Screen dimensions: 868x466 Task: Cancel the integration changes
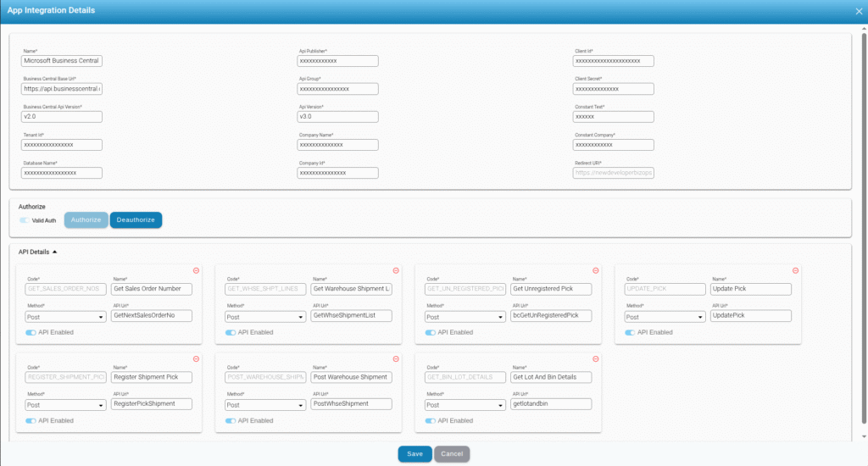coord(452,454)
